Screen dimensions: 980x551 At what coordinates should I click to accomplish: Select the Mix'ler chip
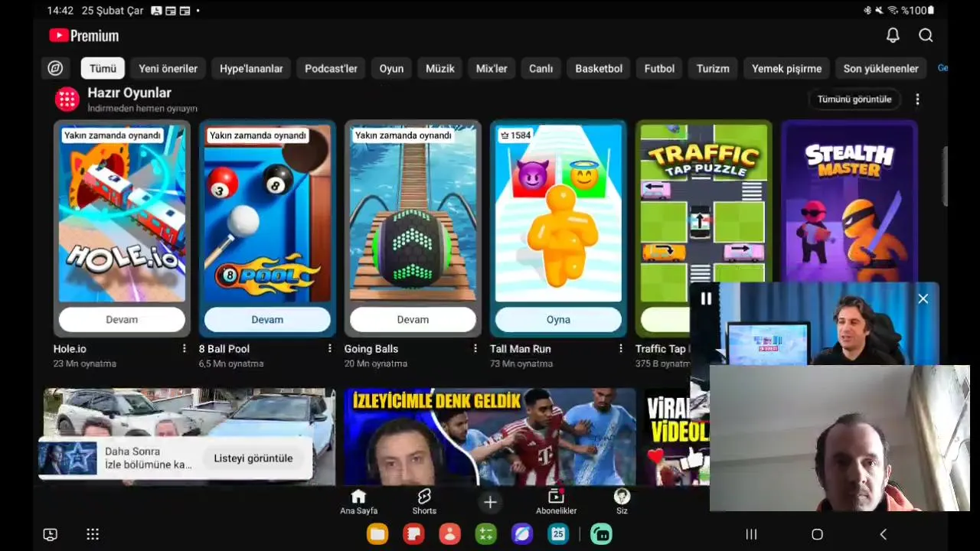492,68
